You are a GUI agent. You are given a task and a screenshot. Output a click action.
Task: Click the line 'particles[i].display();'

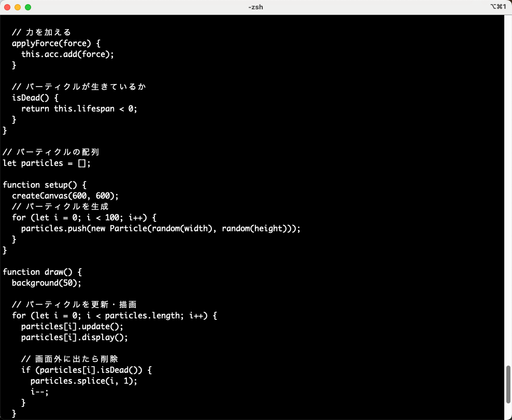(x=75, y=338)
